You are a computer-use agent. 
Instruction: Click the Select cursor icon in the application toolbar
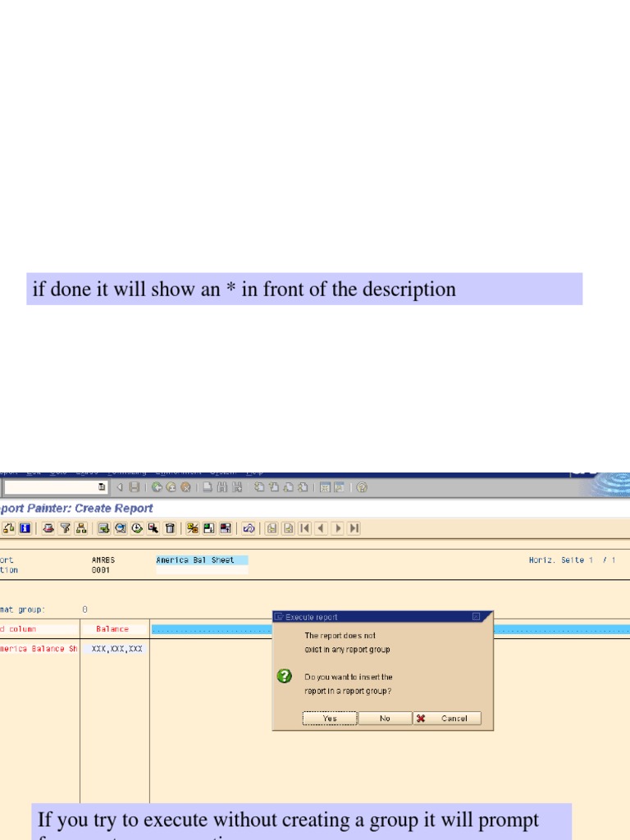click(x=153, y=528)
